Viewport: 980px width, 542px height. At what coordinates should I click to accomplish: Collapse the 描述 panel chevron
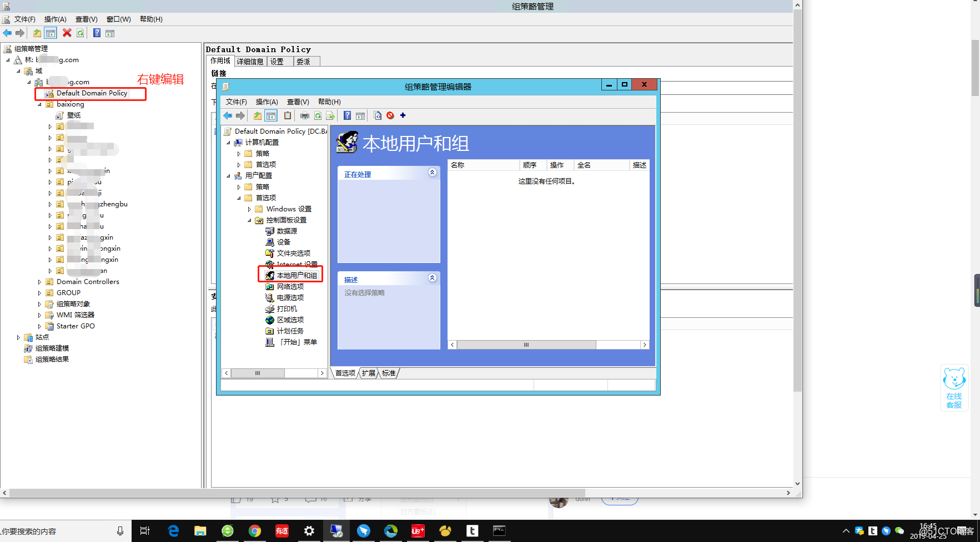click(x=432, y=278)
